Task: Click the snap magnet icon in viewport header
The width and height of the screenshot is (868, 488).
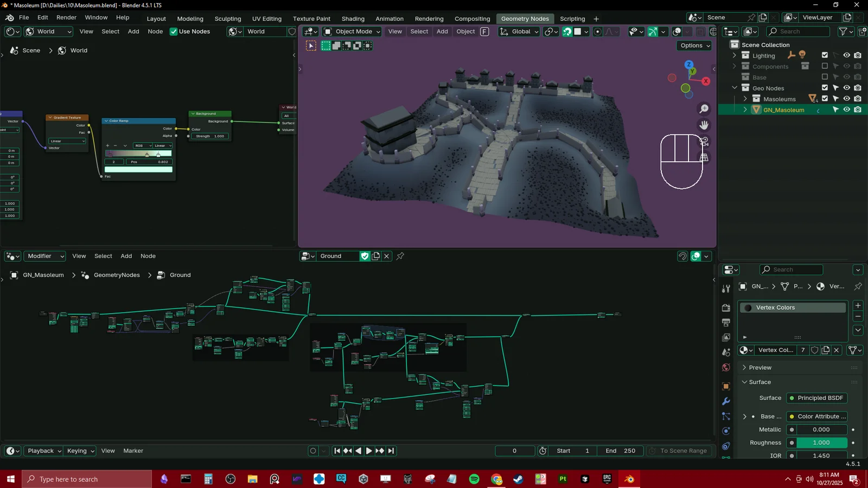Action: [x=566, y=31]
